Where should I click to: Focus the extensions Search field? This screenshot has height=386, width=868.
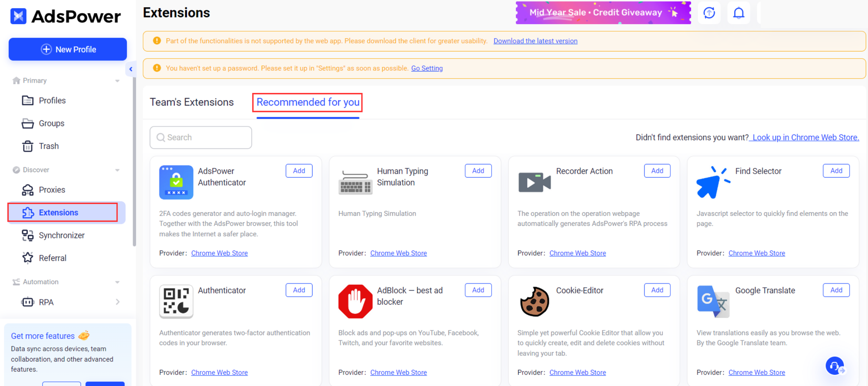[x=201, y=137]
